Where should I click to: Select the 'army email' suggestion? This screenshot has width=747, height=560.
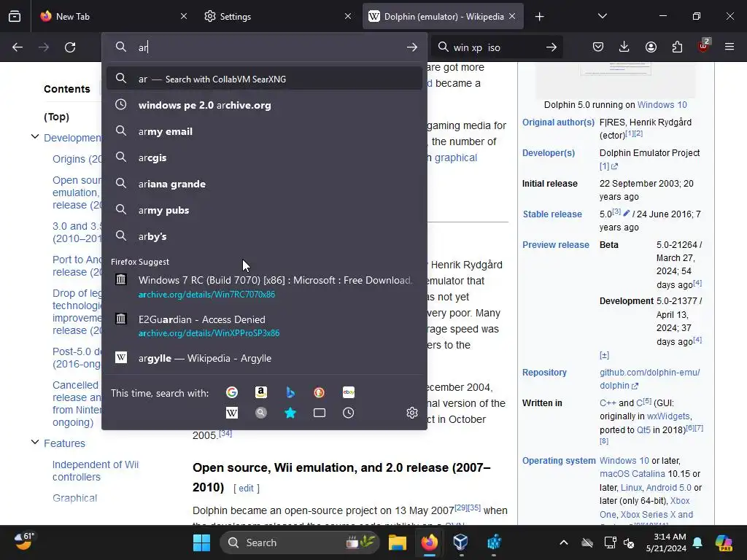tap(264, 131)
